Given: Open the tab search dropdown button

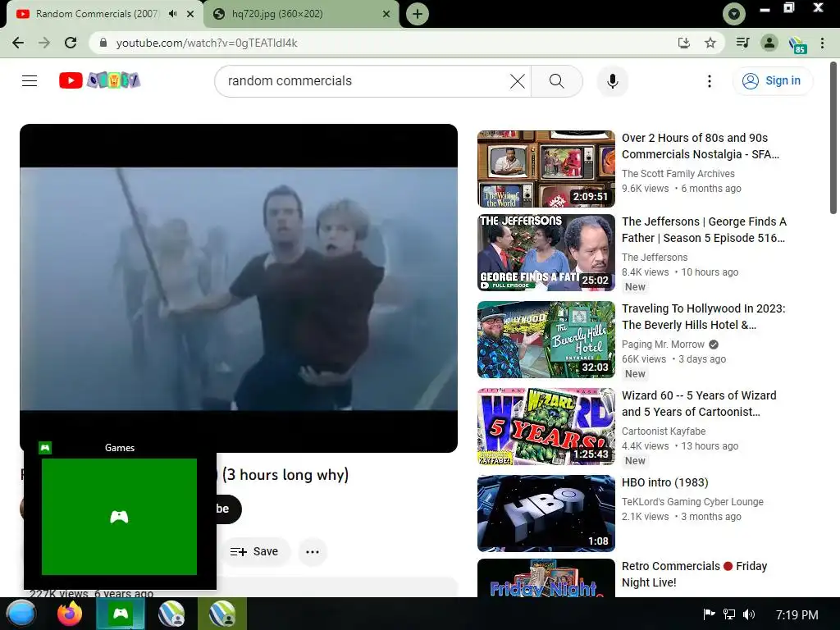Looking at the screenshot, I should pyautogui.click(x=733, y=14).
